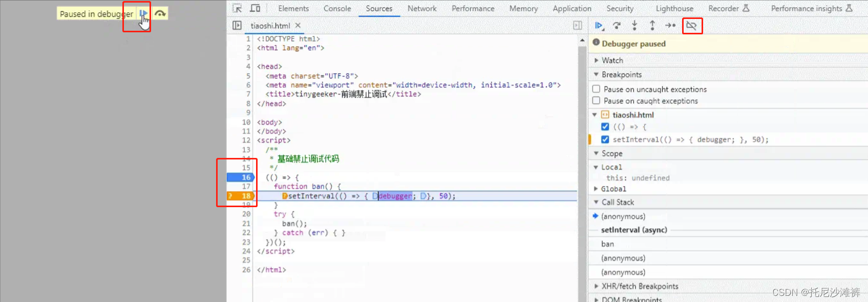
Task: Select the setInterval (async) call stack entry
Action: pyautogui.click(x=634, y=230)
